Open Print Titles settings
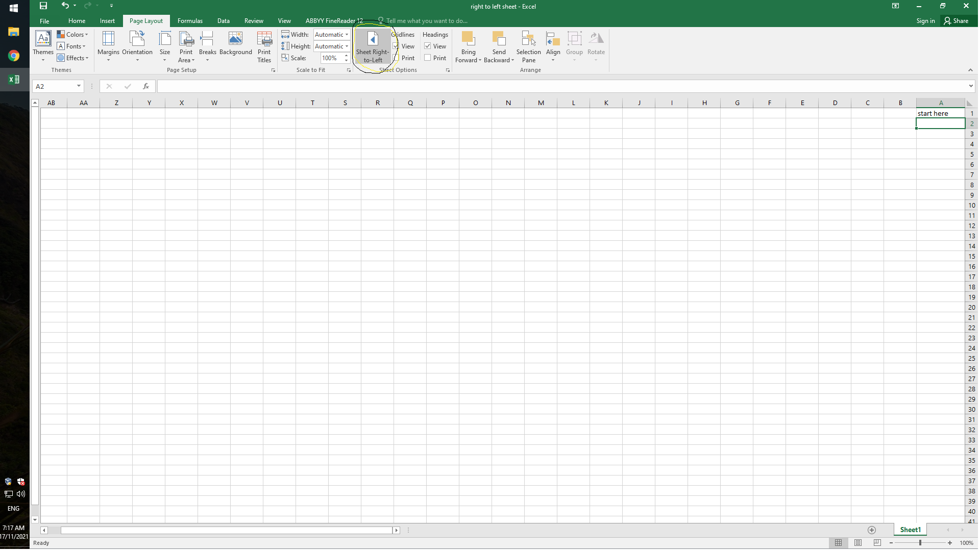 pos(264,47)
